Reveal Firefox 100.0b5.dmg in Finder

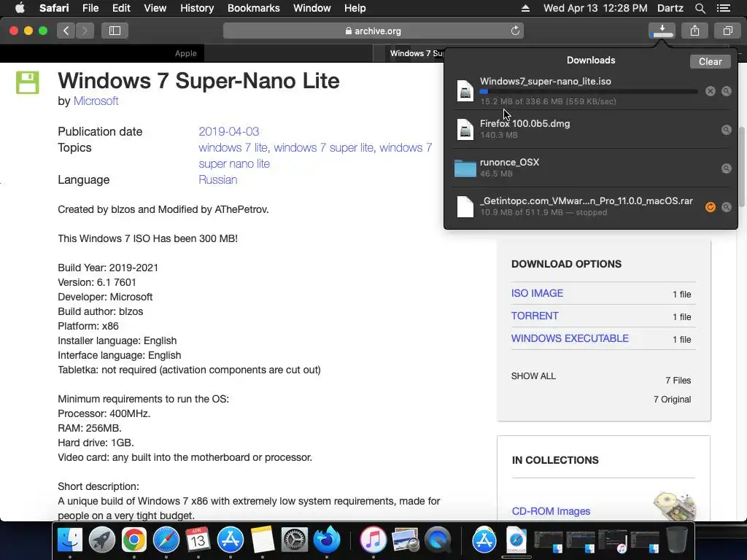tap(726, 130)
